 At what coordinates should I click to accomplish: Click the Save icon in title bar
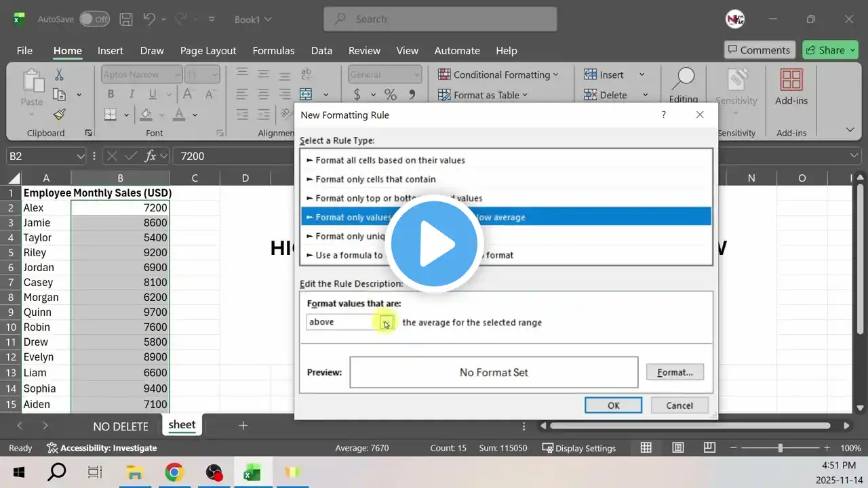point(125,20)
